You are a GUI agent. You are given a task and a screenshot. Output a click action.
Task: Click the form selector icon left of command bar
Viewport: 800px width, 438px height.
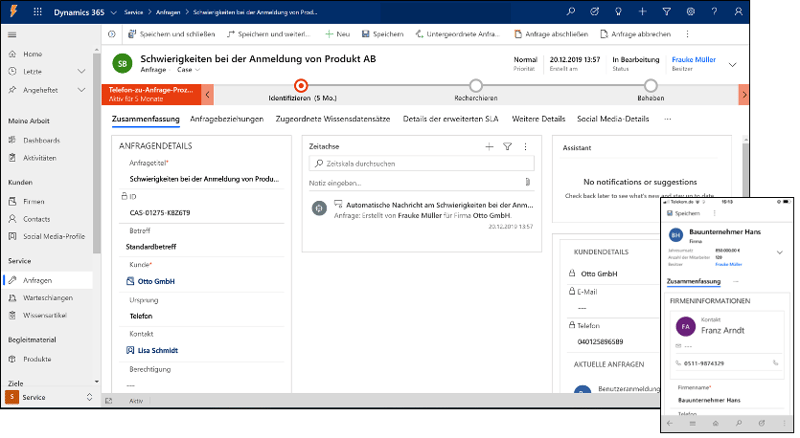112,34
